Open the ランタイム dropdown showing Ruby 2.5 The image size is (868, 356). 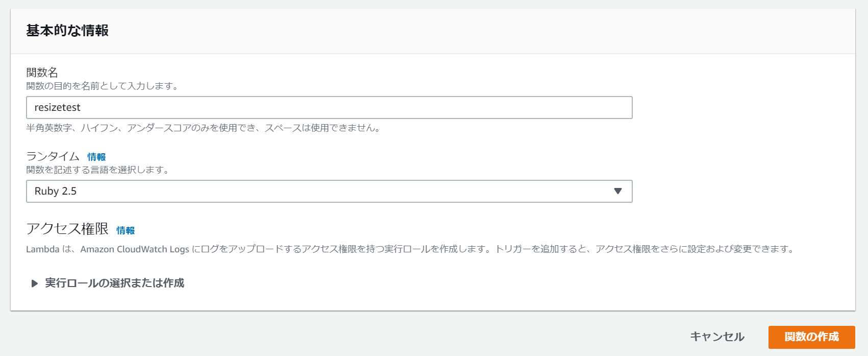329,191
